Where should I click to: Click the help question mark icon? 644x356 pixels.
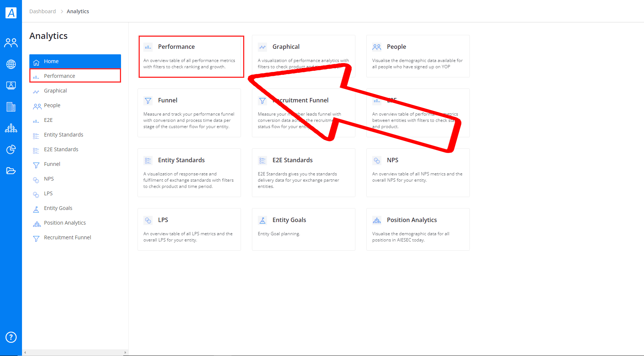pyautogui.click(x=11, y=337)
